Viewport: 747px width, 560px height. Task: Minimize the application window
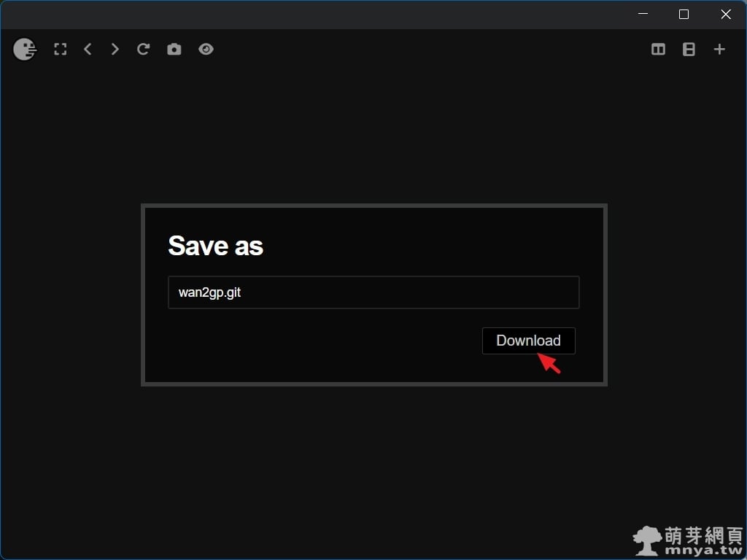[x=643, y=14]
